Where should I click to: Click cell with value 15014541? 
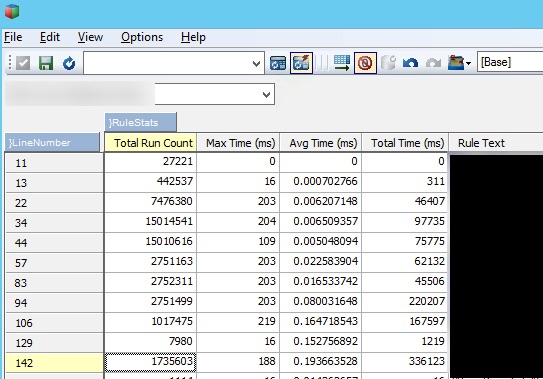pyautogui.click(x=151, y=222)
